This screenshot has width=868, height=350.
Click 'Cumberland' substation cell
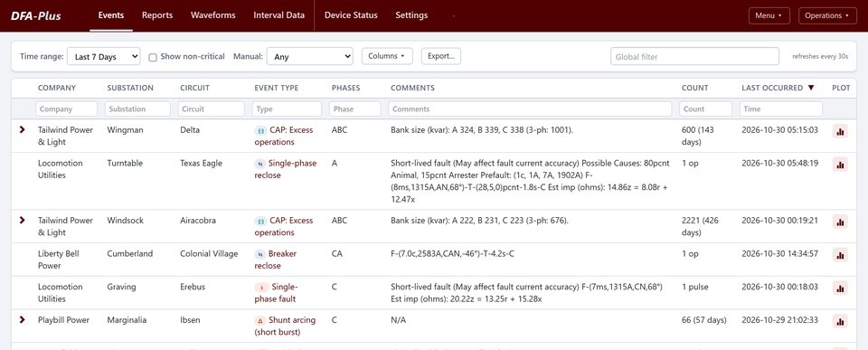[129, 253]
